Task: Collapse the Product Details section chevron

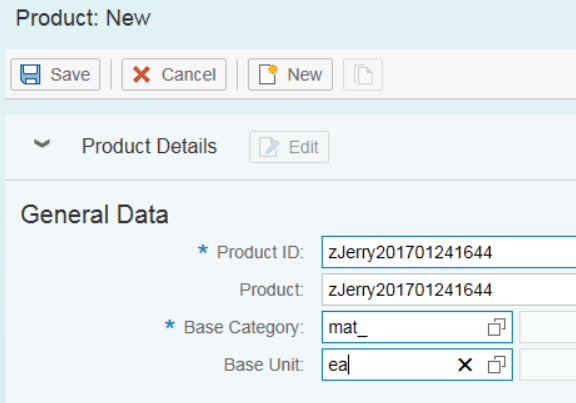Action: click(x=42, y=144)
